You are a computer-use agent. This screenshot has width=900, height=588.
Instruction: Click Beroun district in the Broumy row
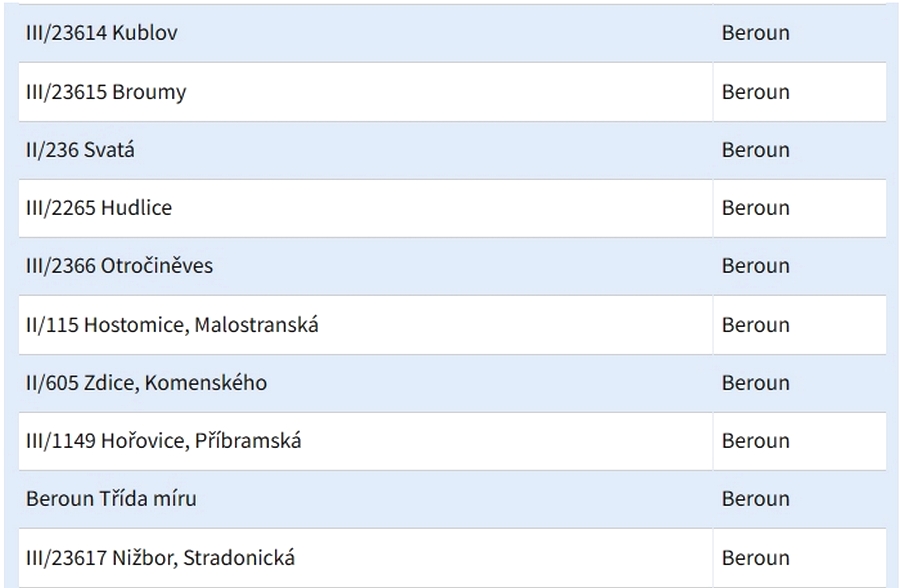(x=756, y=92)
